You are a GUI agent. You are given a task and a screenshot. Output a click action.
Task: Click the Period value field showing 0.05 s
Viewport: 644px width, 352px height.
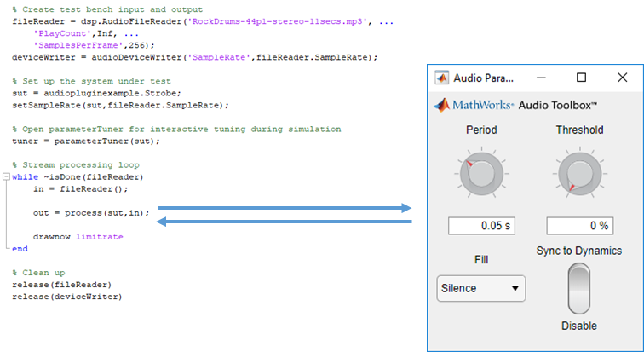tap(481, 226)
